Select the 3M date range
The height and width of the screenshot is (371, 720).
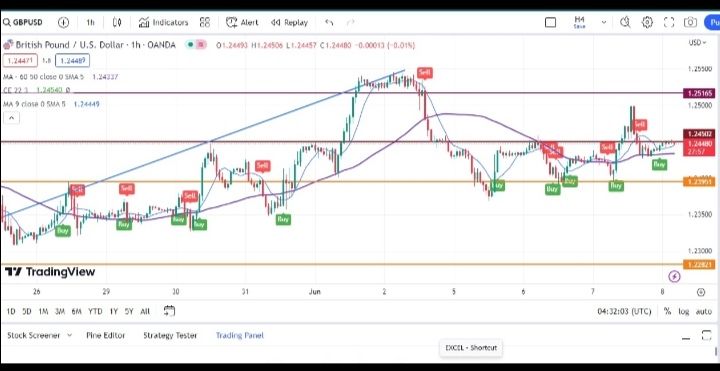click(x=60, y=311)
